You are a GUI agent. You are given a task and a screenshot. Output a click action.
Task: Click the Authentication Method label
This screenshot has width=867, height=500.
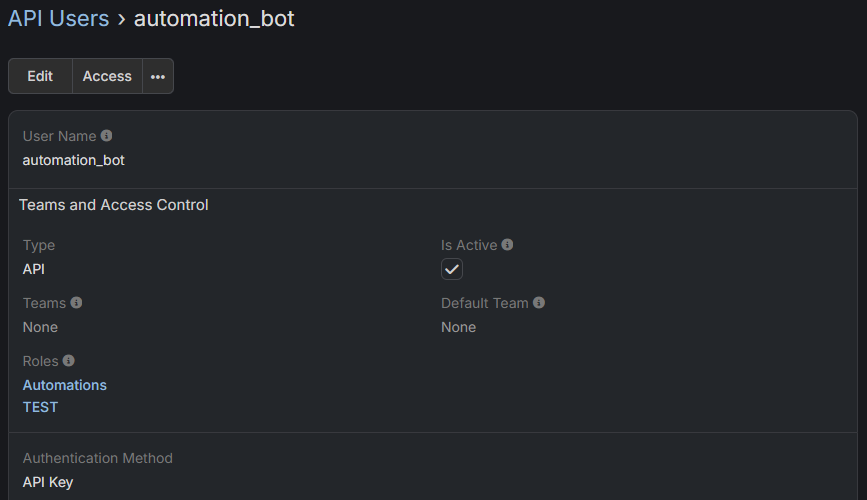(x=98, y=458)
